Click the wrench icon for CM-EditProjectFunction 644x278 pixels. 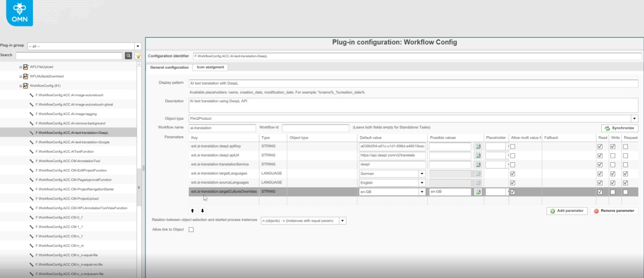[31, 170]
